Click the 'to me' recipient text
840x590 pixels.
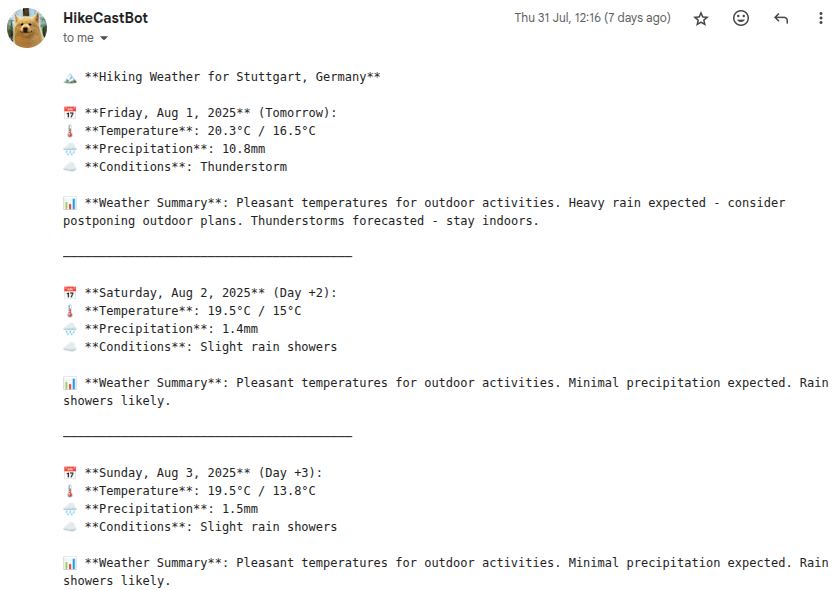[x=78, y=38]
